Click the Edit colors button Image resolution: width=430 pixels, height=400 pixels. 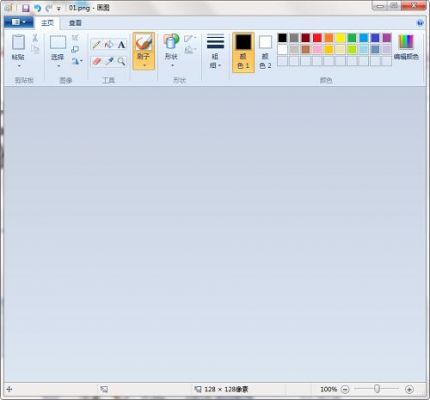[406, 48]
